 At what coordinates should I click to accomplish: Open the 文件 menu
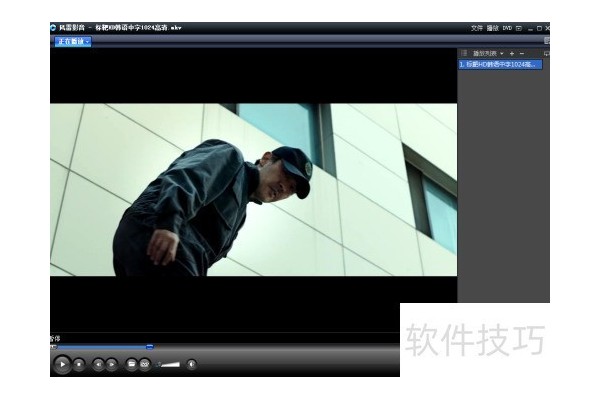(476, 28)
